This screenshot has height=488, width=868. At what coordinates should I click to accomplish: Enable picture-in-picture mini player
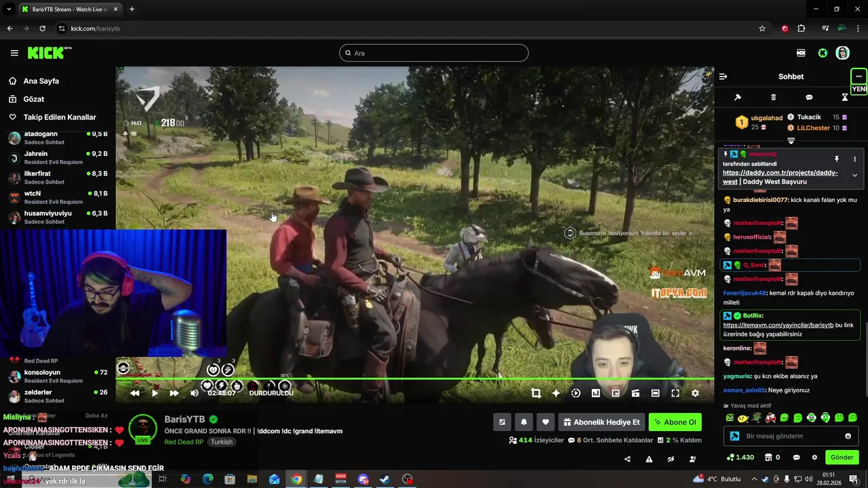(616, 393)
